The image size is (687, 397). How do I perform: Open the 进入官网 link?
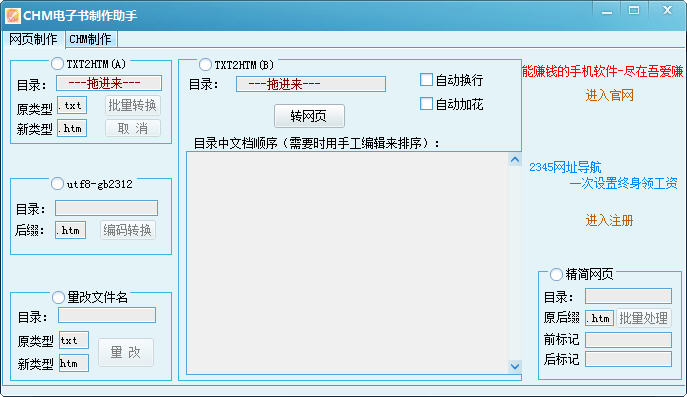[609, 95]
